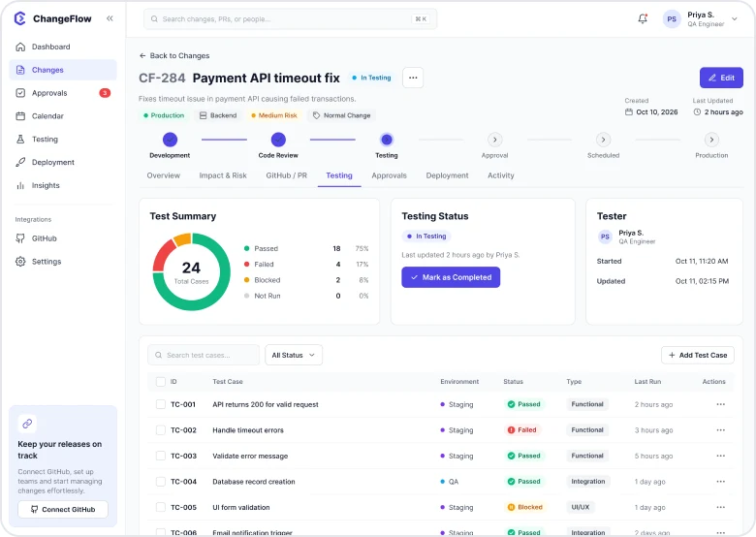Viewport: 756px width, 537px height.
Task: Expand the user menu chevron by Priya S.
Action: tap(735, 19)
